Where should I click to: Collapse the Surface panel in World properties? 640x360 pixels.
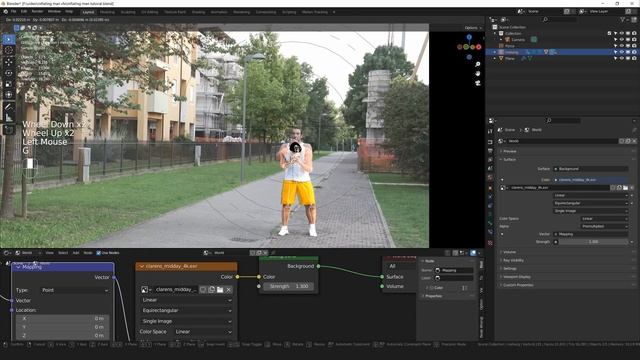pyautogui.click(x=509, y=160)
